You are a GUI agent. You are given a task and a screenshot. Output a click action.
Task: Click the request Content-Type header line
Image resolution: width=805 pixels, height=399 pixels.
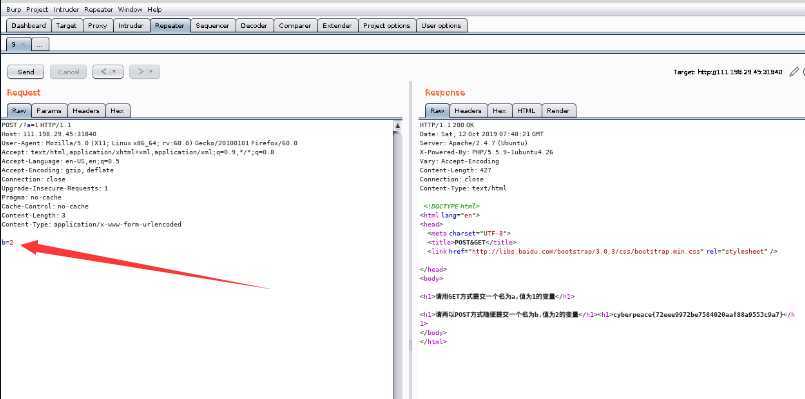tap(91, 224)
